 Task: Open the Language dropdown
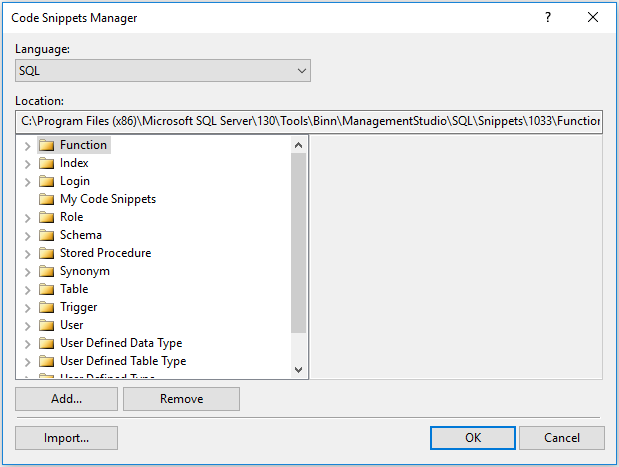[163, 71]
